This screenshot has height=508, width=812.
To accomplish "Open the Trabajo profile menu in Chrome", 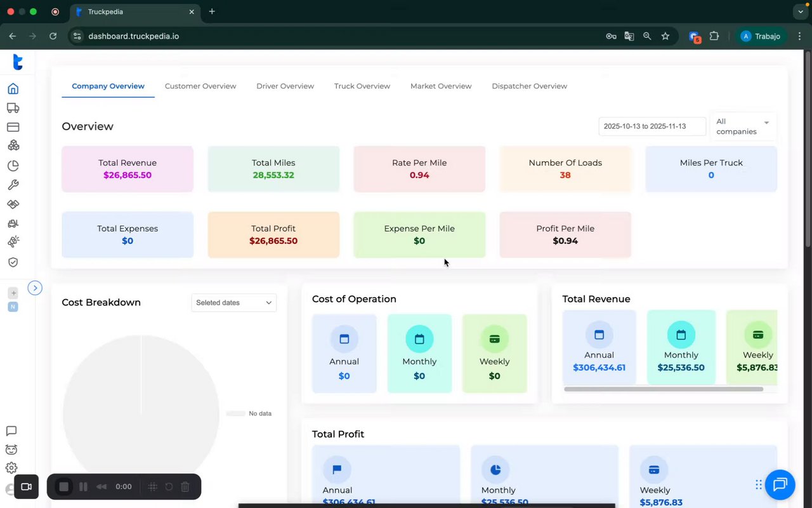I will pos(761,36).
